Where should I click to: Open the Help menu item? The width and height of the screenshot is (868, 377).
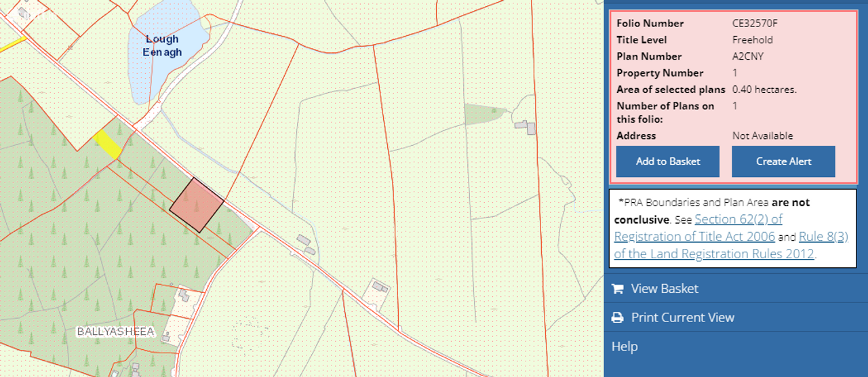coord(625,346)
